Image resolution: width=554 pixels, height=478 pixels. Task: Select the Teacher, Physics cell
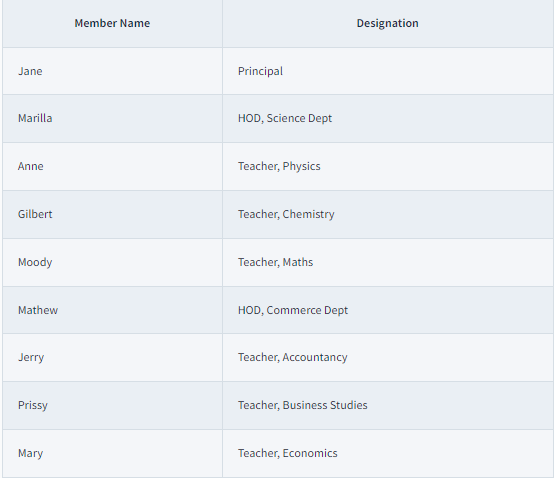click(388, 166)
